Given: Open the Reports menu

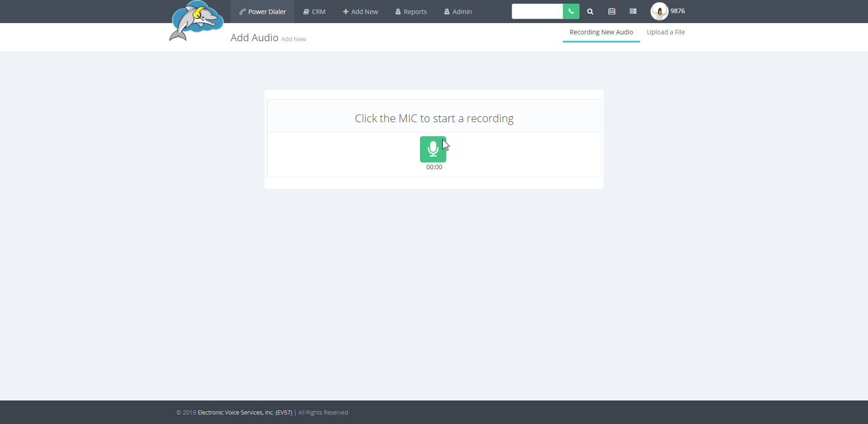Looking at the screenshot, I should (x=411, y=12).
